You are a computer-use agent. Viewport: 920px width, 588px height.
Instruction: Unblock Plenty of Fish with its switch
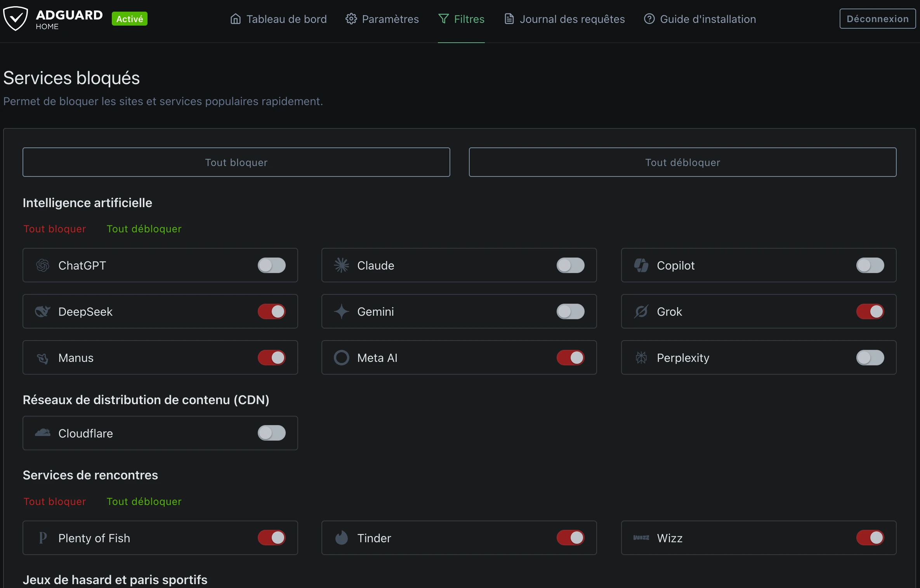click(x=272, y=538)
